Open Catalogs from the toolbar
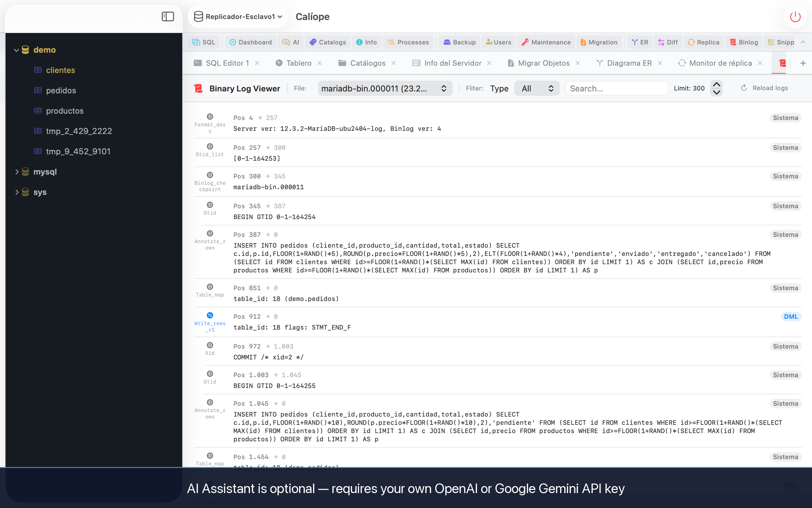Viewport: 812px width, 508px height. pyautogui.click(x=327, y=42)
